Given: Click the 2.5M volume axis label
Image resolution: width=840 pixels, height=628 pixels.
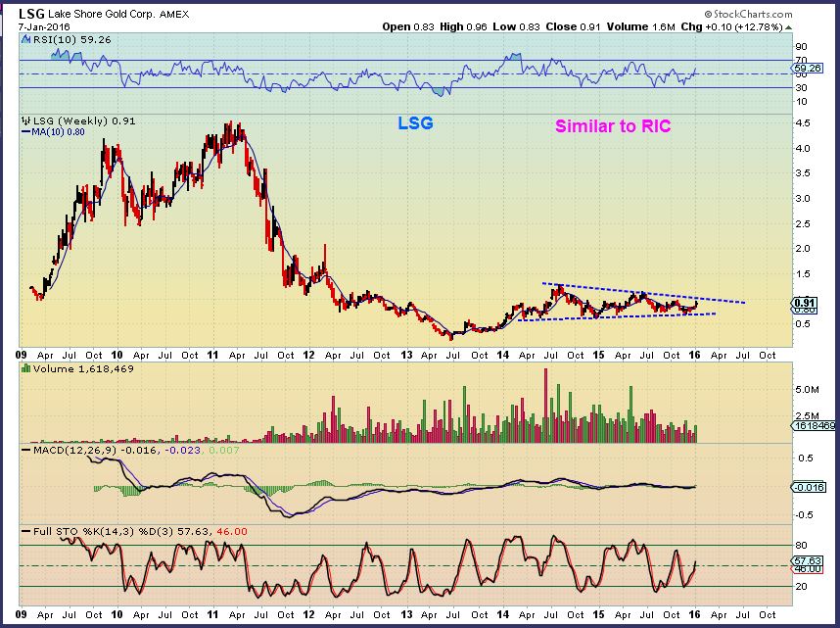Looking at the screenshot, I should [x=807, y=416].
